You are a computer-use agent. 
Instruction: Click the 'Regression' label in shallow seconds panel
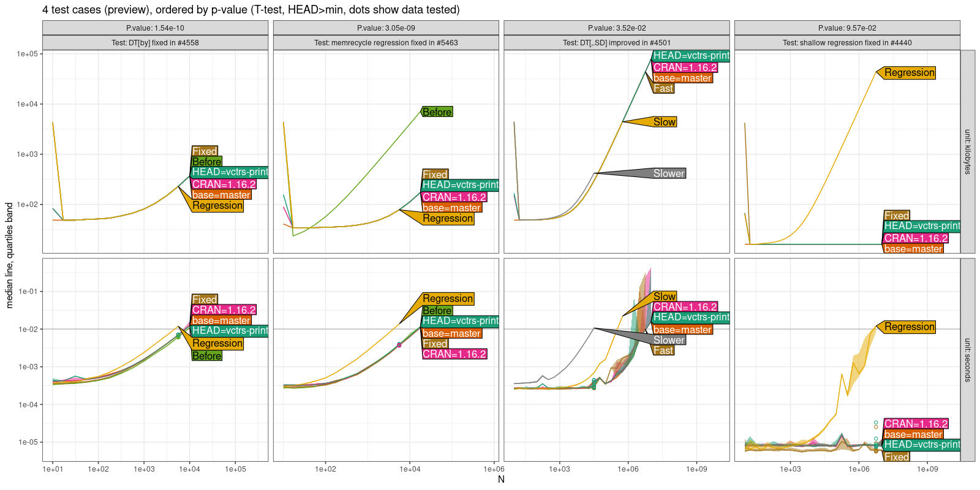click(910, 326)
